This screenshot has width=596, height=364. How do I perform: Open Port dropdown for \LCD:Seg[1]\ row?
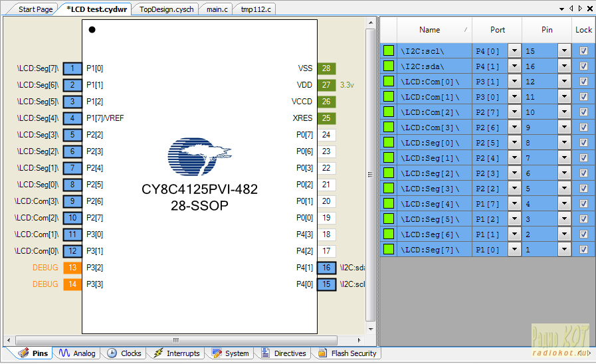[x=515, y=158]
